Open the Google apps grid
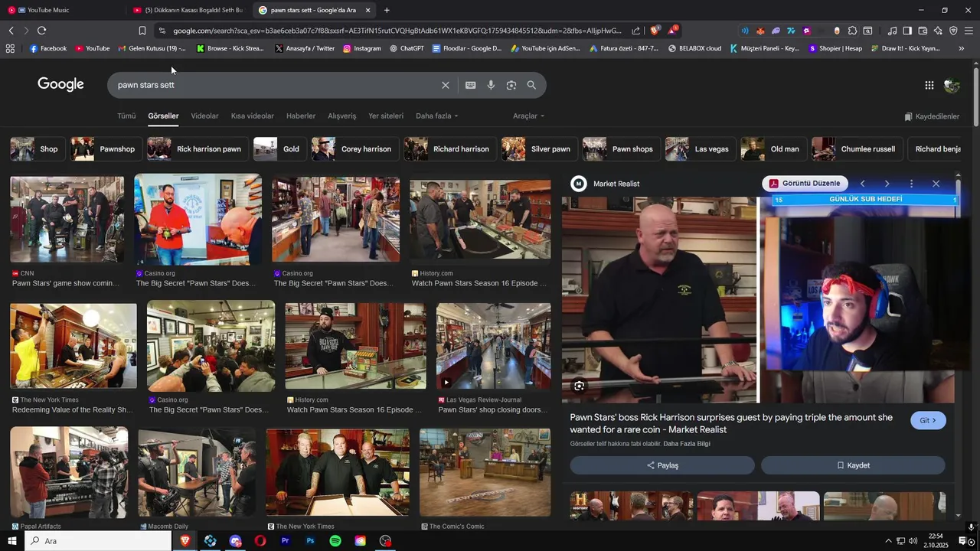 929,85
